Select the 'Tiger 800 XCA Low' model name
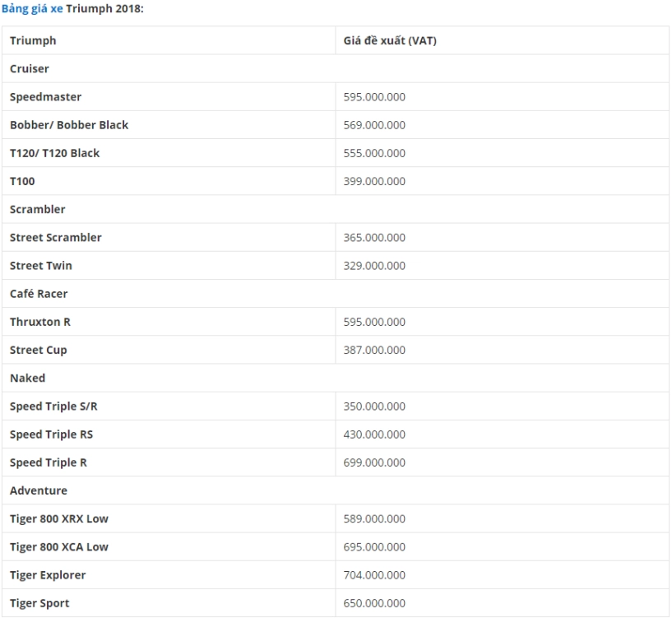672x618 pixels. point(59,546)
